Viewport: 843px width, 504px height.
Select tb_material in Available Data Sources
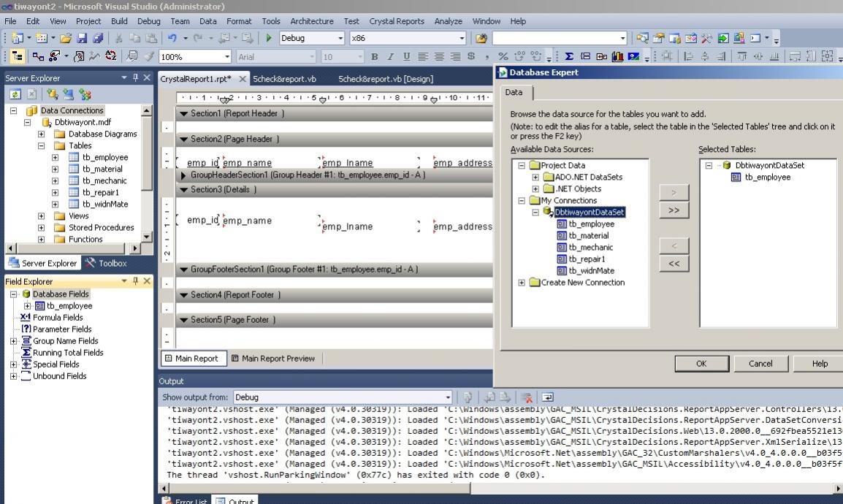click(x=589, y=236)
